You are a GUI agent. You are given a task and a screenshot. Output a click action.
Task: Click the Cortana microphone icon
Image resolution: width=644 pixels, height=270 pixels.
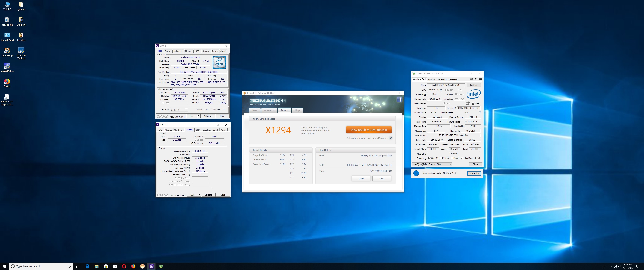click(x=69, y=266)
